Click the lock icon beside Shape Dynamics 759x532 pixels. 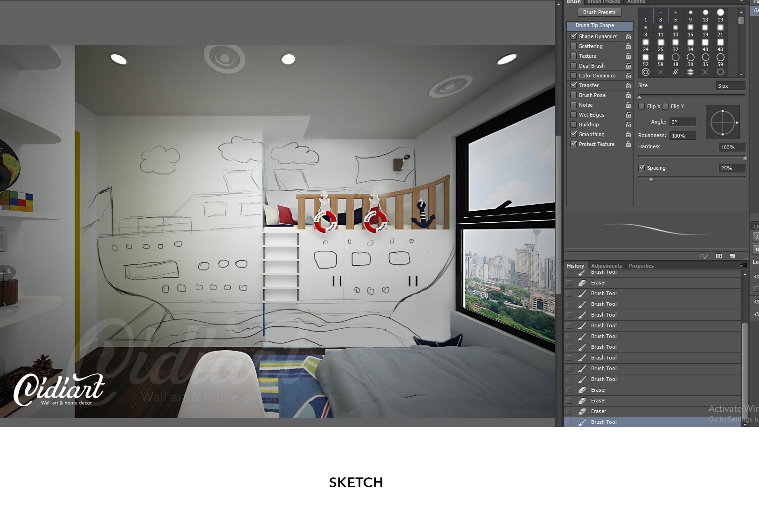tap(628, 36)
